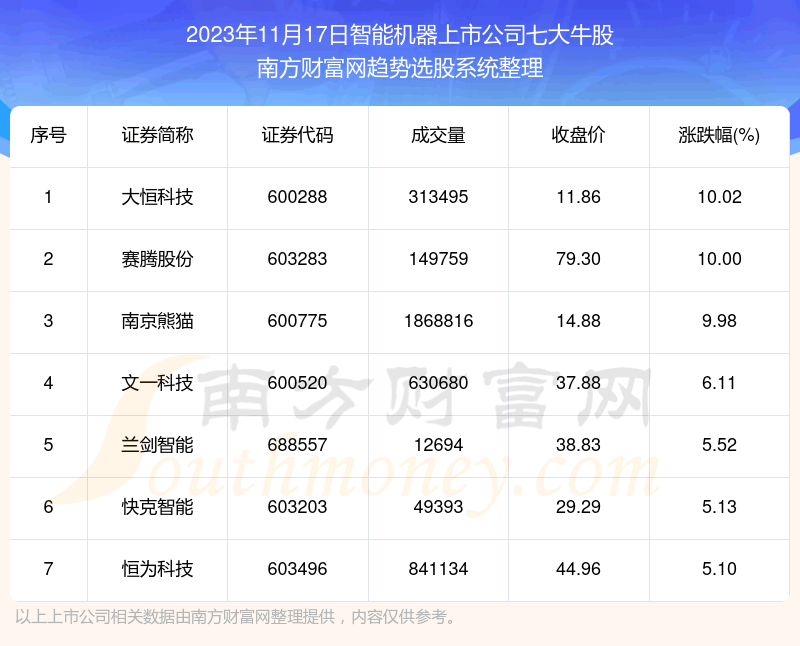
Task: Click the 证券简称 column header
Action: click(157, 136)
